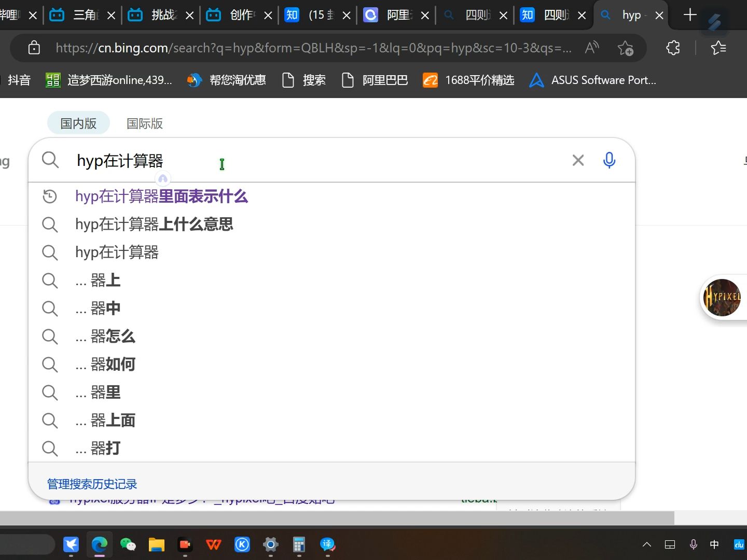The height and width of the screenshot is (560, 747).
Task: Open WPS Office from taskbar
Action: point(214,544)
